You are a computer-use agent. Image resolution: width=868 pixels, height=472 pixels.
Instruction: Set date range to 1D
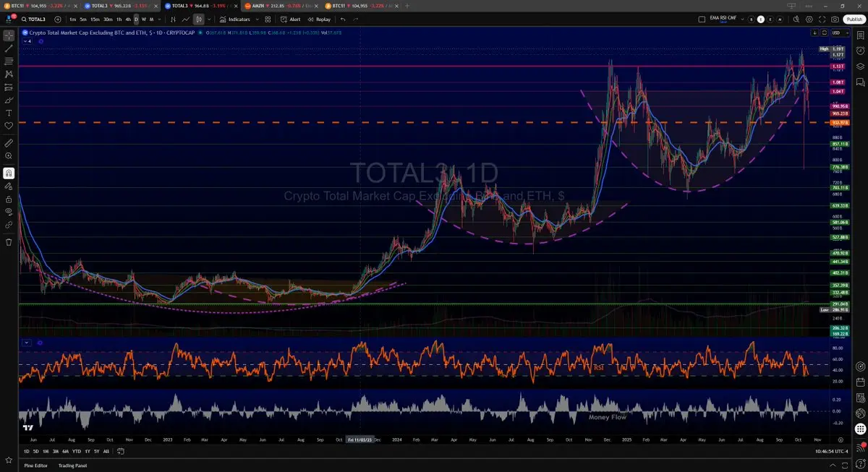click(27, 451)
